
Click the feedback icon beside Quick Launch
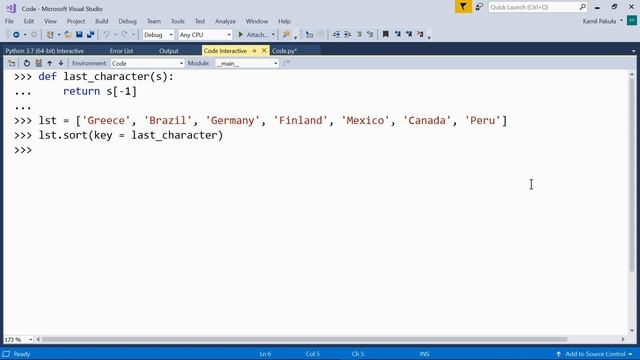(479, 7)
